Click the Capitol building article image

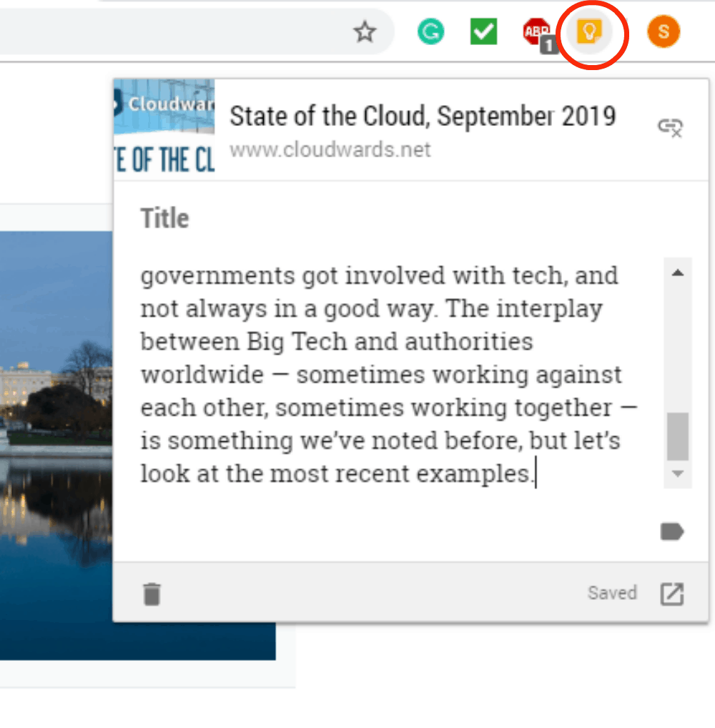(x=56, y=445)
